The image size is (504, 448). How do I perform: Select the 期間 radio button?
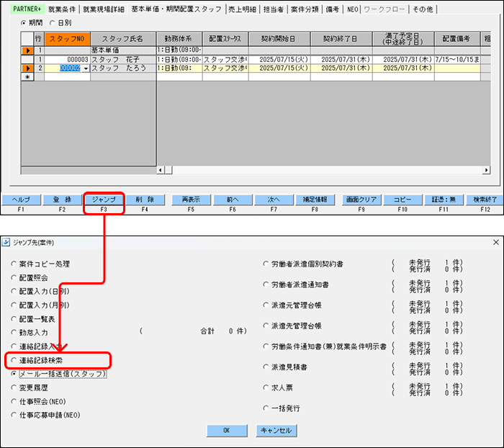(x=23, y=23)
